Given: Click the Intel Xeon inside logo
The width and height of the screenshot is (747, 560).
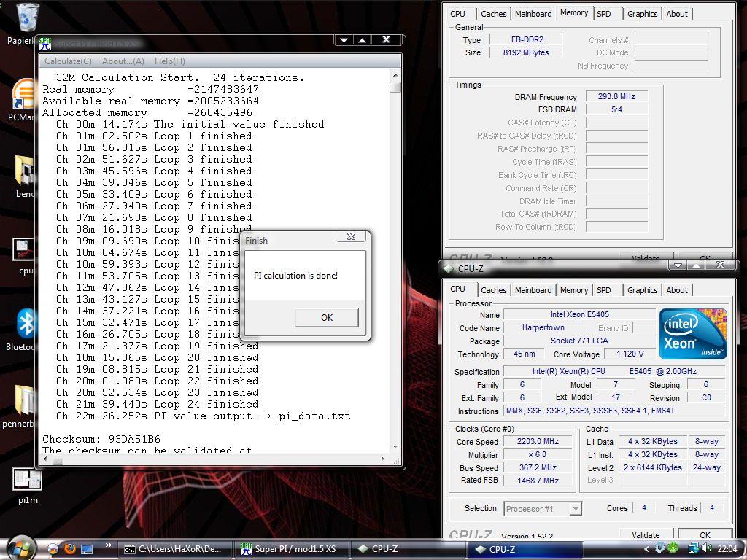Looking at the screenshot, I should (693, 334).
